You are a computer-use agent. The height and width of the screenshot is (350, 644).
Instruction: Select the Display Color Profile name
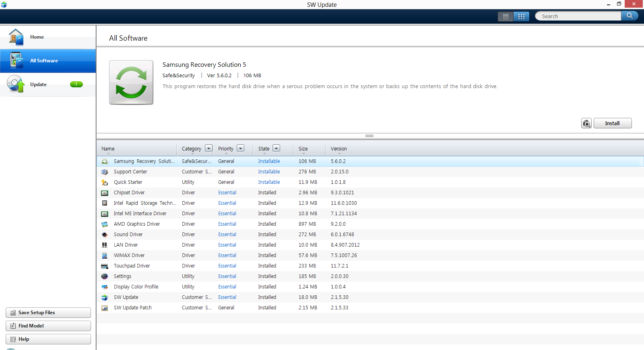[x=136, y=287]
